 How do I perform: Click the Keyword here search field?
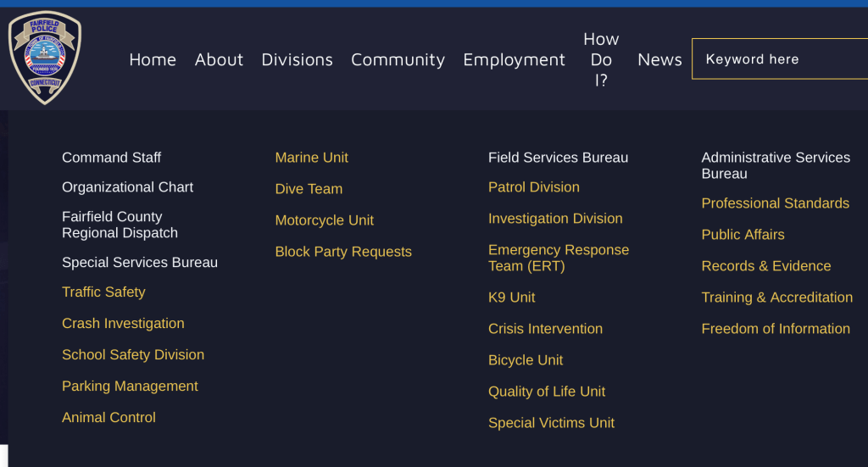(780, 59)
